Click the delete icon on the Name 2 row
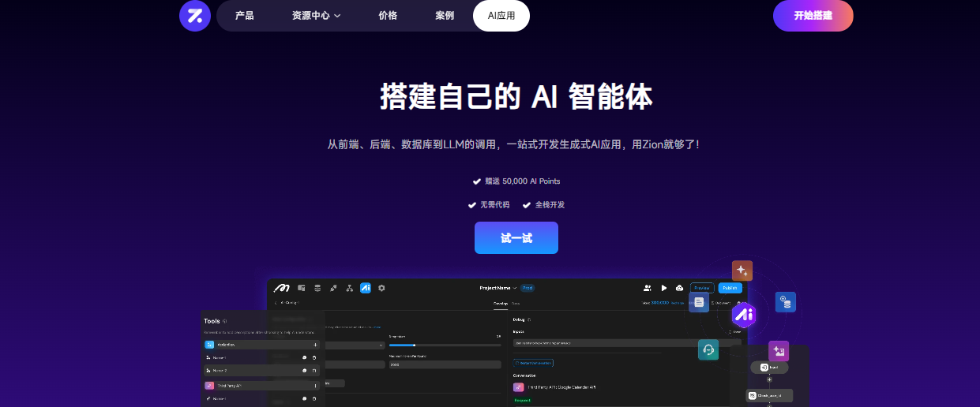Screen dimensions: 980x407 [x=314, y=370]
